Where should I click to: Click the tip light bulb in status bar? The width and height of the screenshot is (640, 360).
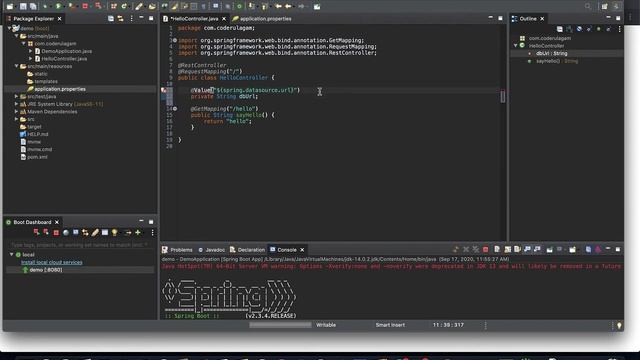(x=619, y=325)
